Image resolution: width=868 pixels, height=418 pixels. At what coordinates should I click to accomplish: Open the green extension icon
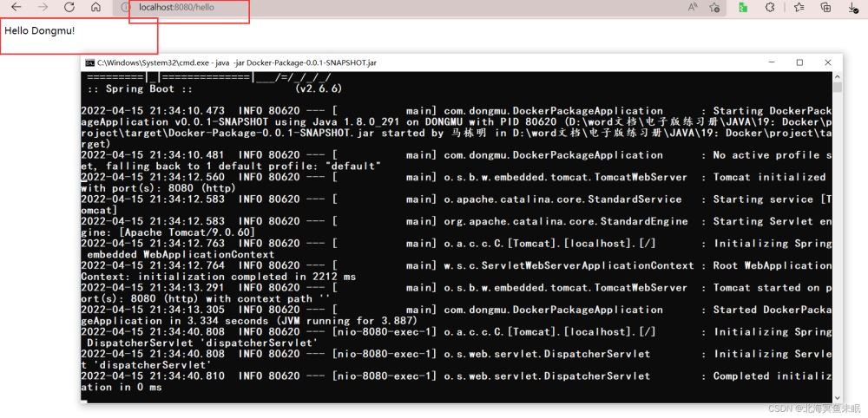pos(744,7)
